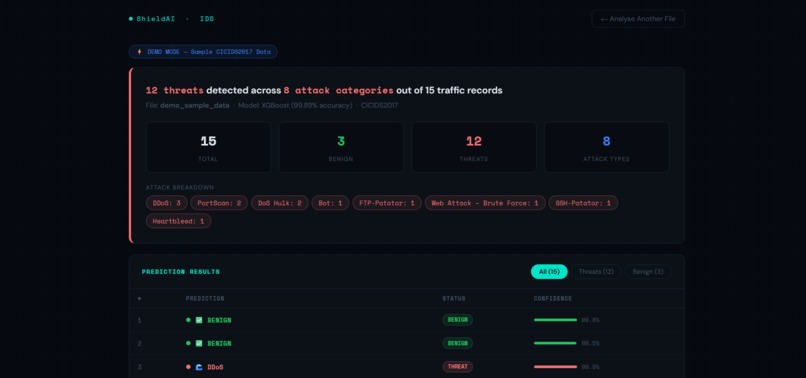Click the checkmark icon in row 1 BENIGN
Image resolution: width=806 pixels, height=378 pixels.
coord(199,320)
